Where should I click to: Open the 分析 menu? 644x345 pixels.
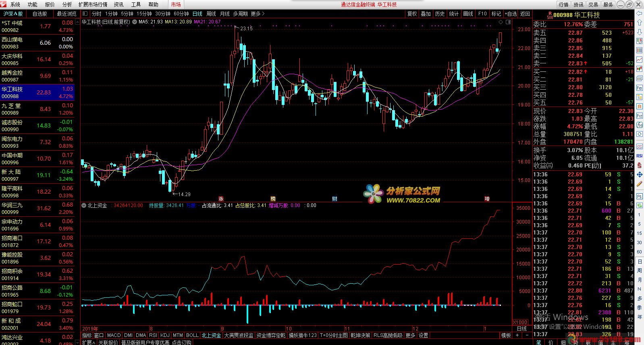click(67, 4)
